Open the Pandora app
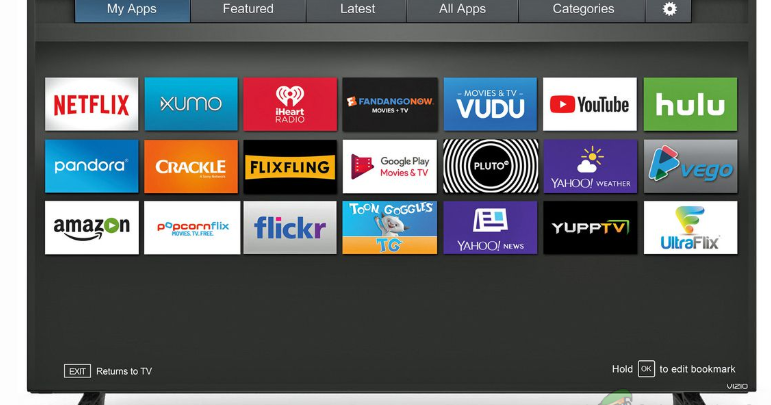This screenshot has width=771, height=405. pyautogui.click(x=91, y=166)
